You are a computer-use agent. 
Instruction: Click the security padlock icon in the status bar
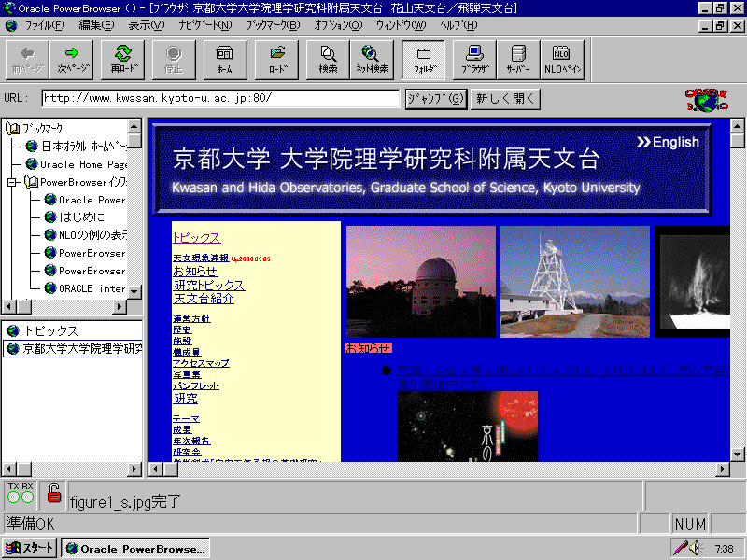coord(54,494)
